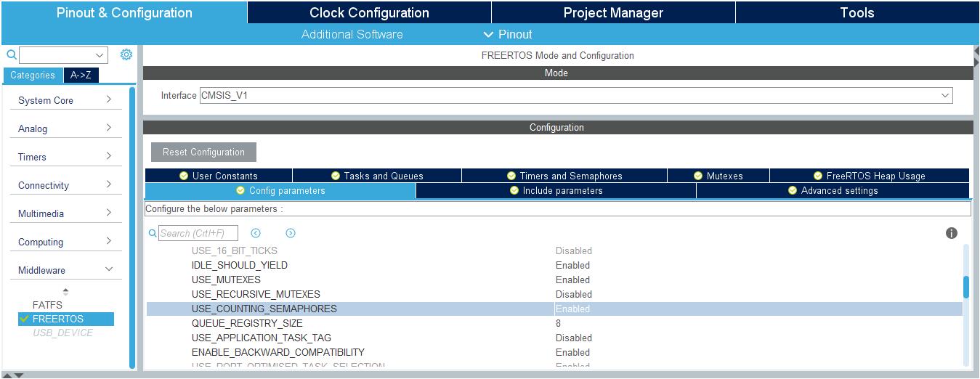Open the User Constants tab
Image resolution: width=980 pixels, height=379 pixels.
219,176
